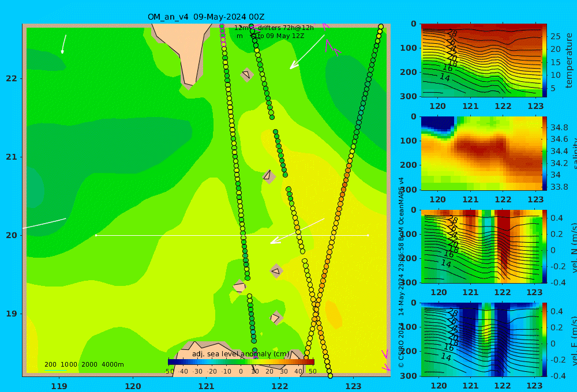This screenshot has height=392, width=577.
Task: Click the 5 tick on temperature colorbar
Action: coord(553,88)
